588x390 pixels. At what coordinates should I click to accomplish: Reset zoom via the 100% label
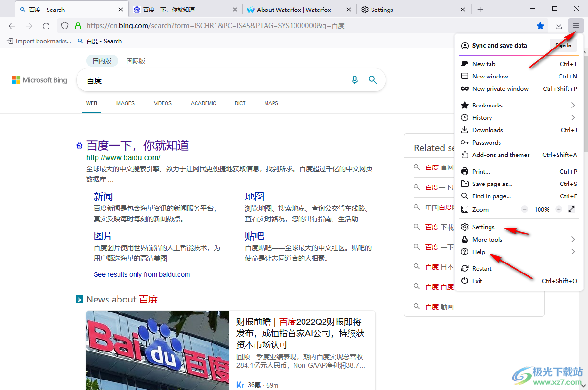click(541, 209)
